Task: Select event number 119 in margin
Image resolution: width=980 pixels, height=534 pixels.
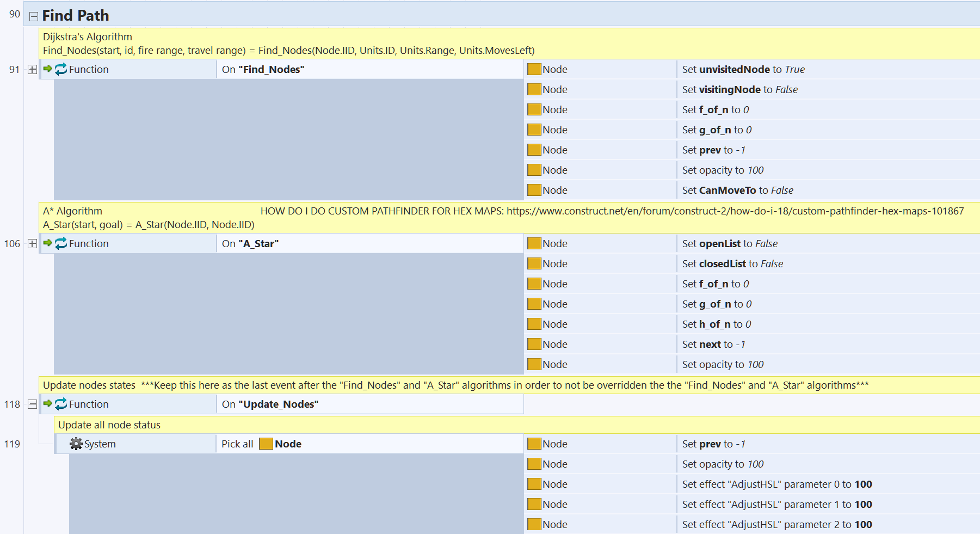Action: [x=12, y=444]
